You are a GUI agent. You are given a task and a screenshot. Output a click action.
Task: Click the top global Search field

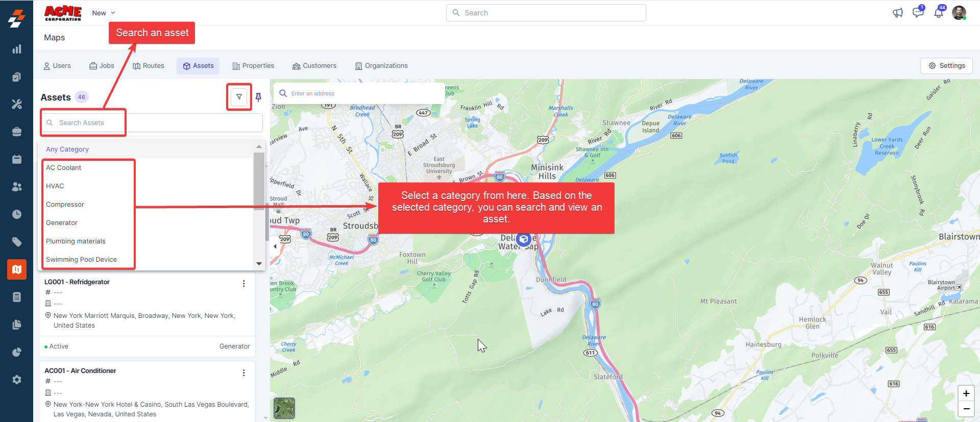(546, 13)
